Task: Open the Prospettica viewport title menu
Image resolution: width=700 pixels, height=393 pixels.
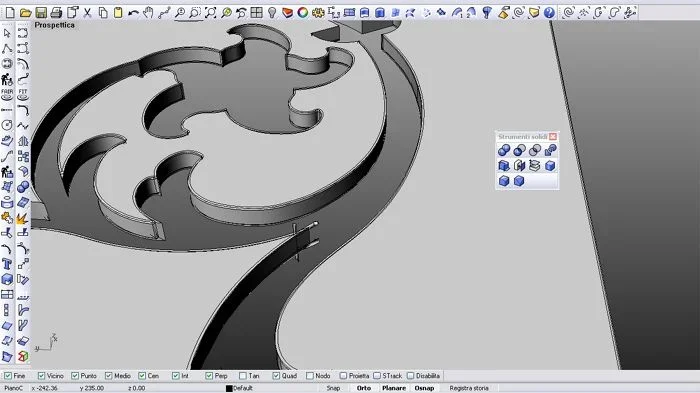Action: pos(54,25)
